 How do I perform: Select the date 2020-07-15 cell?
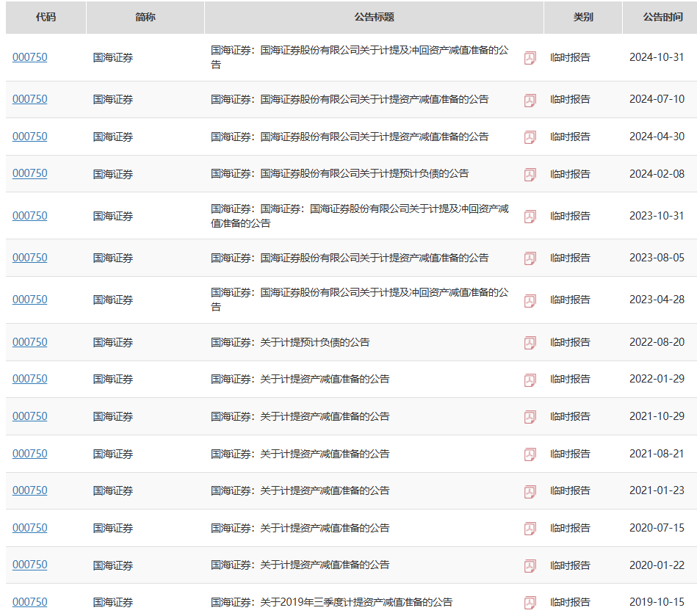click(x=657, y=528)
